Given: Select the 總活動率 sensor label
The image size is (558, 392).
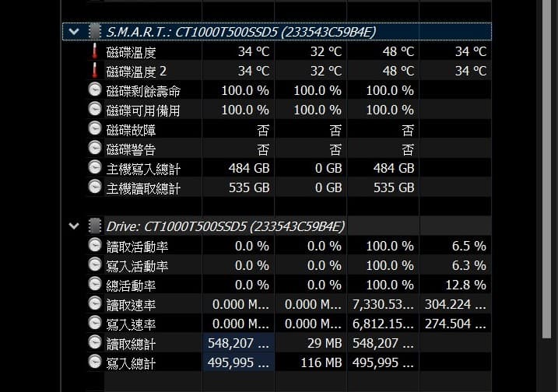Looking at the screenshot, I should click(131, 285).
